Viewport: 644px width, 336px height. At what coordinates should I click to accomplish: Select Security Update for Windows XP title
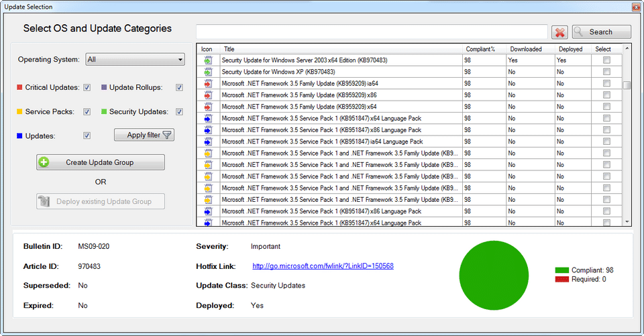coord(278,72)
